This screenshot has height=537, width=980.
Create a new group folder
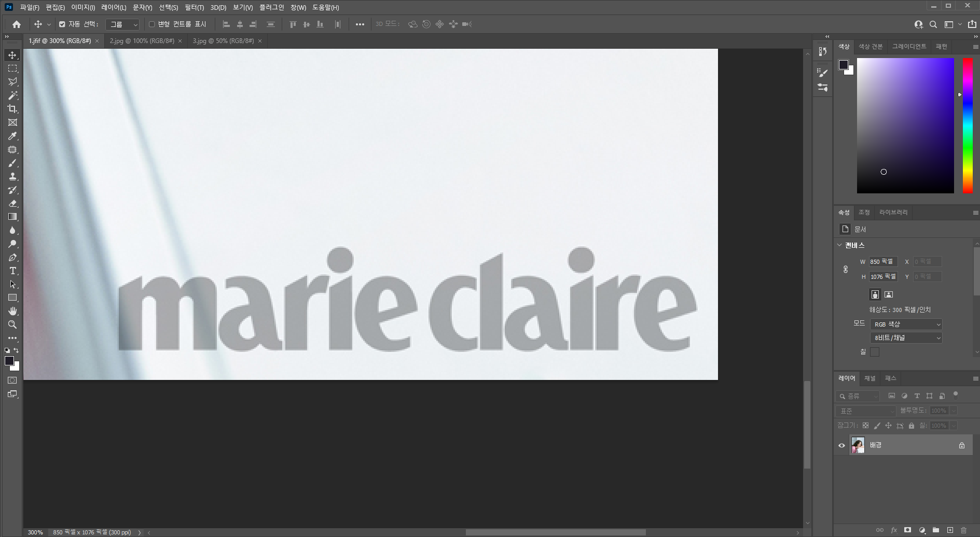(x=936, y=530)
